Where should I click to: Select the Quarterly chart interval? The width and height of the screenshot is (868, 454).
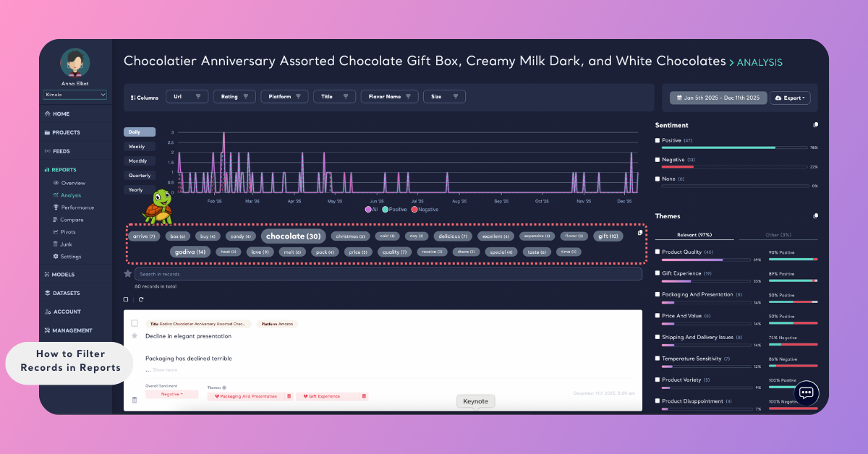pos(139,176)
